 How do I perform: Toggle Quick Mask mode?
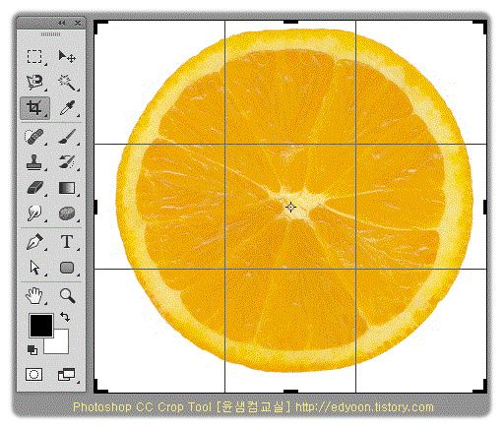point(34,374)
